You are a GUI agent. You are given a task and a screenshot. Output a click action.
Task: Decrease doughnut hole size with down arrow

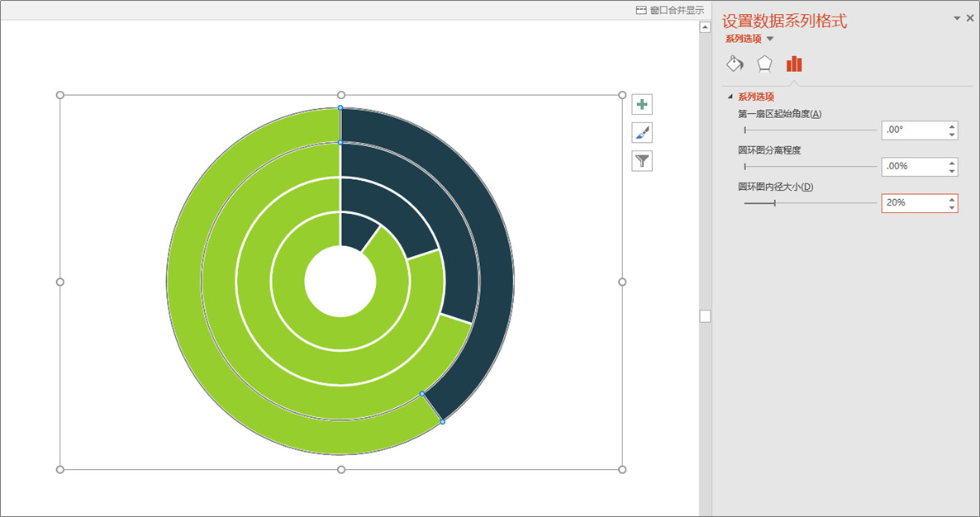pyautogui.click(x=952, y=207)
